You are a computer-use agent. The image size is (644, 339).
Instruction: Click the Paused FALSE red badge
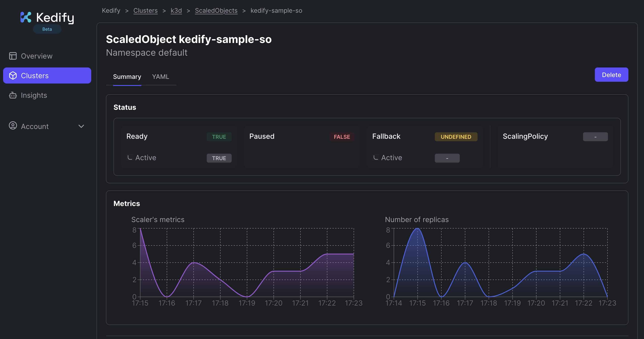point(342,137)
